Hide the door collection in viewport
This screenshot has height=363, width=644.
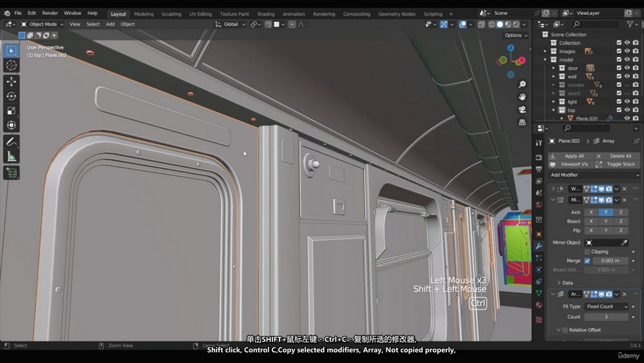627,68
